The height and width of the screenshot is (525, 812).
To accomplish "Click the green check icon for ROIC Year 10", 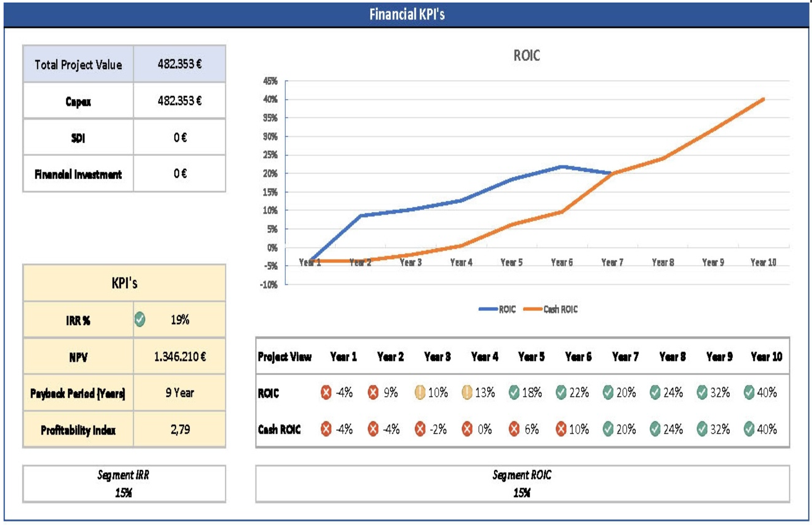I will pyautogui.click(x=749, y=392).
